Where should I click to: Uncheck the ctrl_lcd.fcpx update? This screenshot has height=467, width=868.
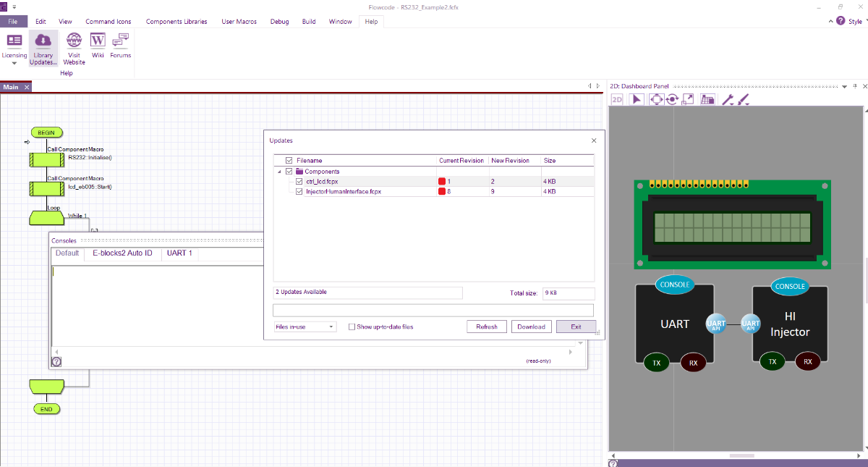[299, 182]
